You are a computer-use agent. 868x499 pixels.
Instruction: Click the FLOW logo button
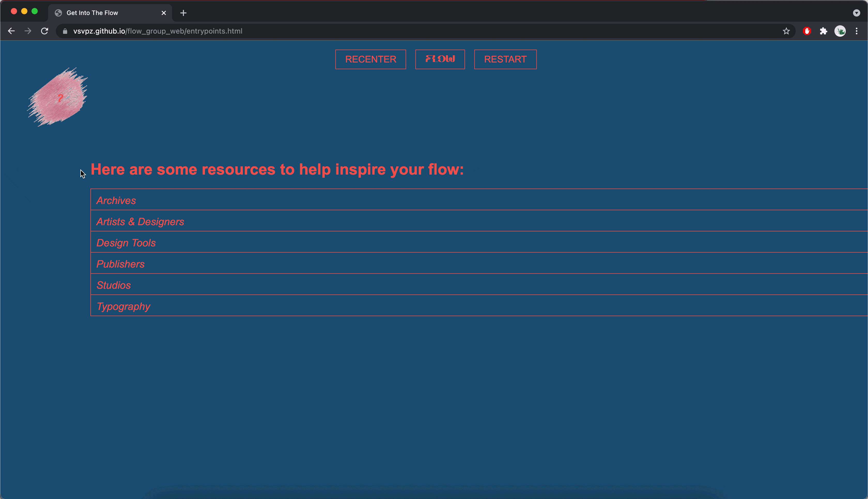[440, 59]
